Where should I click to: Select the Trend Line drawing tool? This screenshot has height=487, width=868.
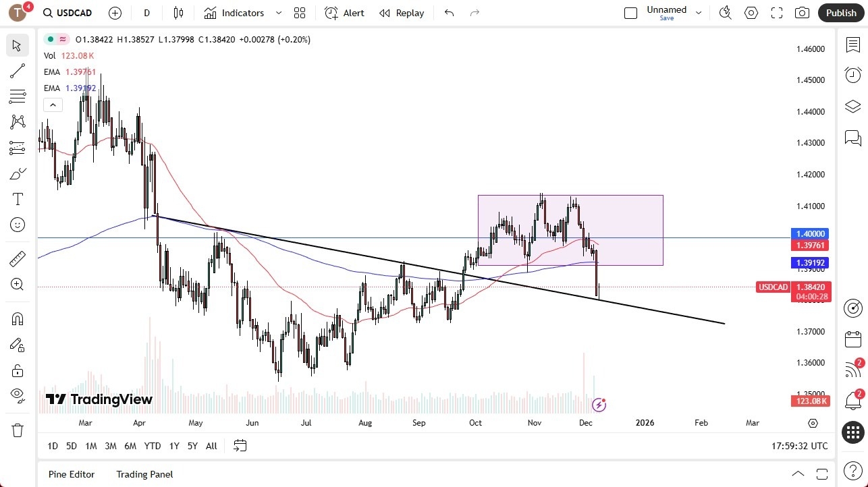(17, 71)
